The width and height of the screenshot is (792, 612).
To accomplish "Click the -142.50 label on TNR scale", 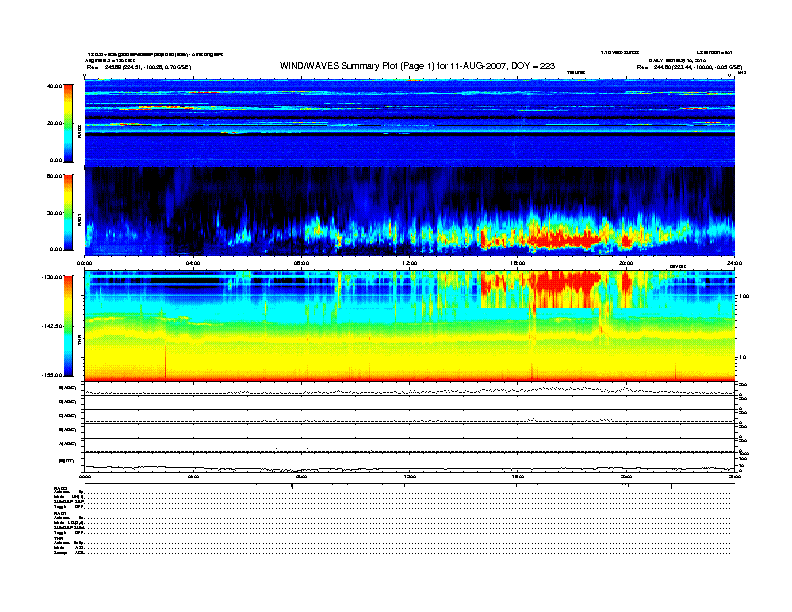I will [x=52, y=326].
